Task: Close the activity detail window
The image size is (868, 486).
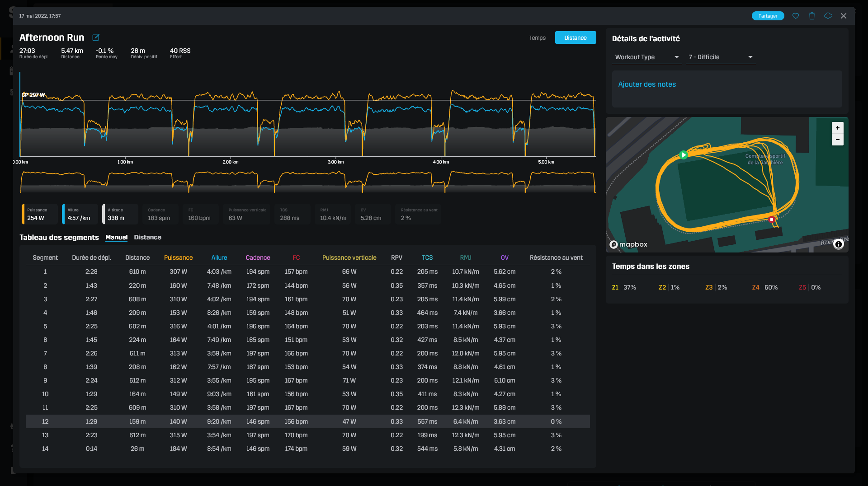Action: [844, 16]
